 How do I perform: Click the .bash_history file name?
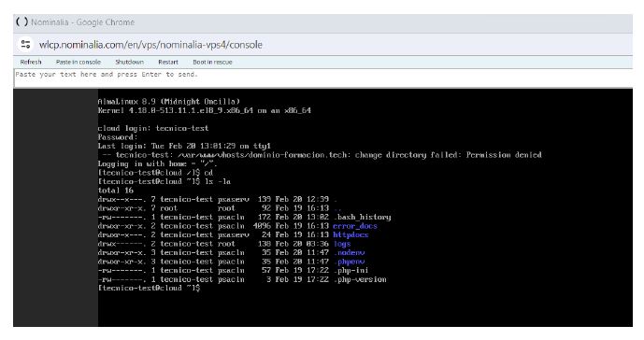(362, 217)
